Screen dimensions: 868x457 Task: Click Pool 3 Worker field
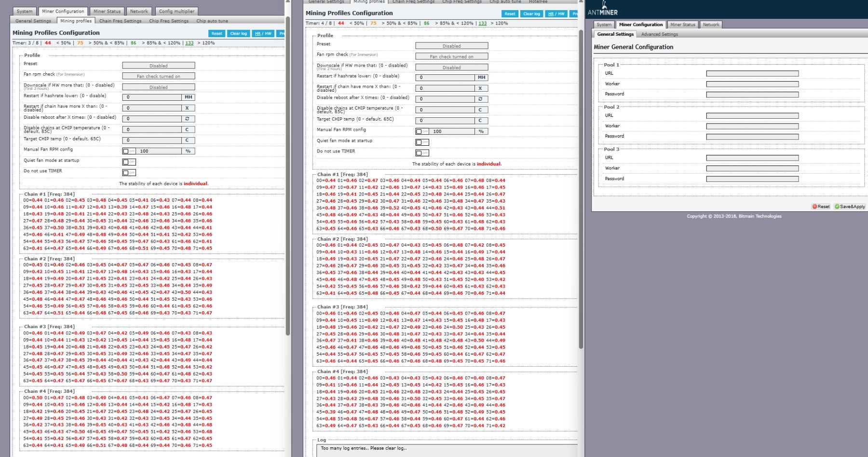(x=752, y=168)
